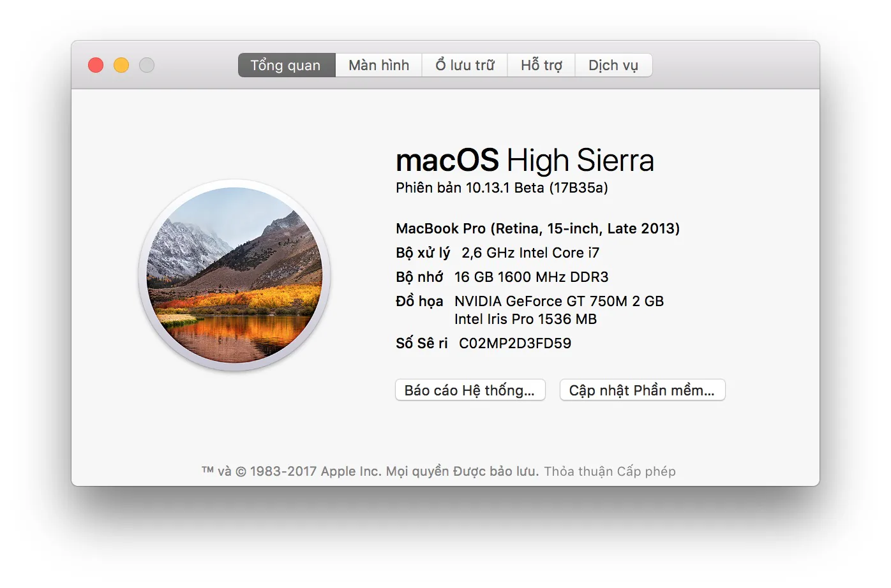Click the Đồ họa label
The height and width of the screenshot is (588, 891).
(x=419, y=301)
